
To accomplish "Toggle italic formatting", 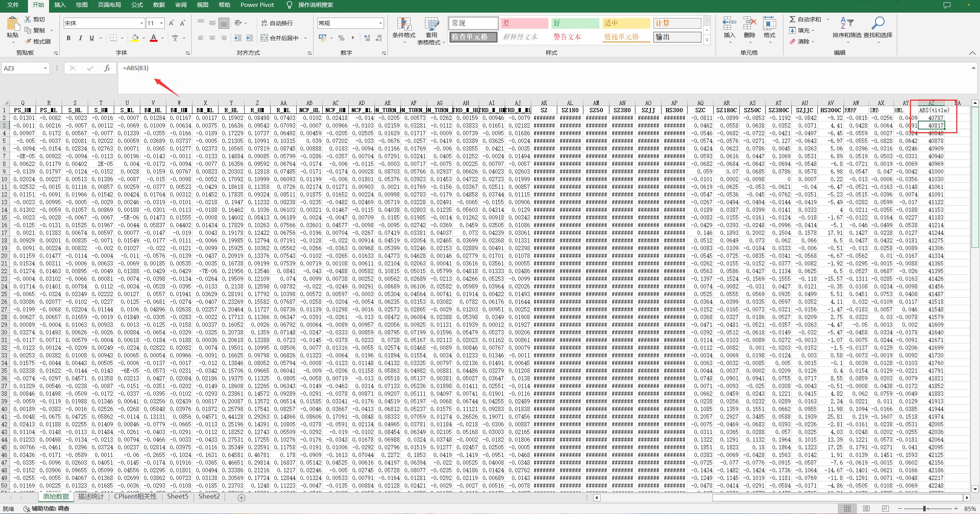I will point(80,38).
